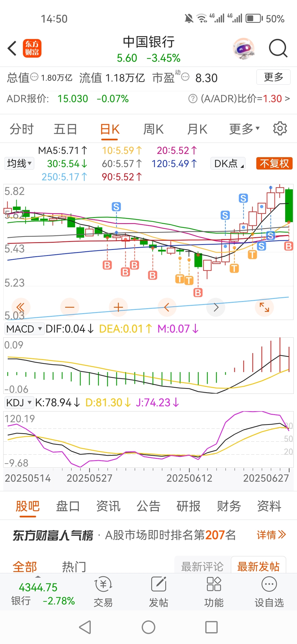This screenshot has width=297, height=644.
Task: Open the 研报 tab
Action: (189, 506)
